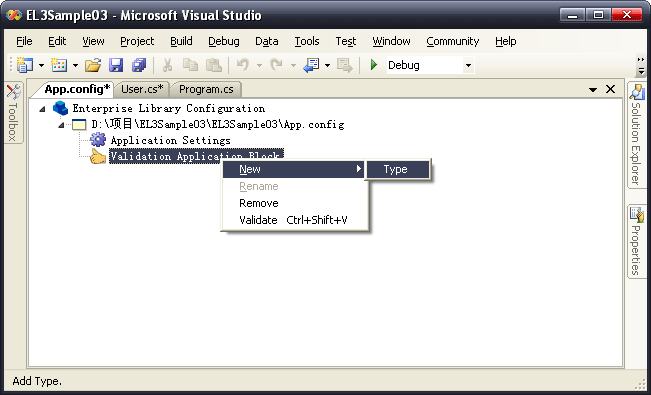Open the New Project dropdown arrow
Image resolution: width=651 pixels, height=395 pixels.
pos(41,65)
